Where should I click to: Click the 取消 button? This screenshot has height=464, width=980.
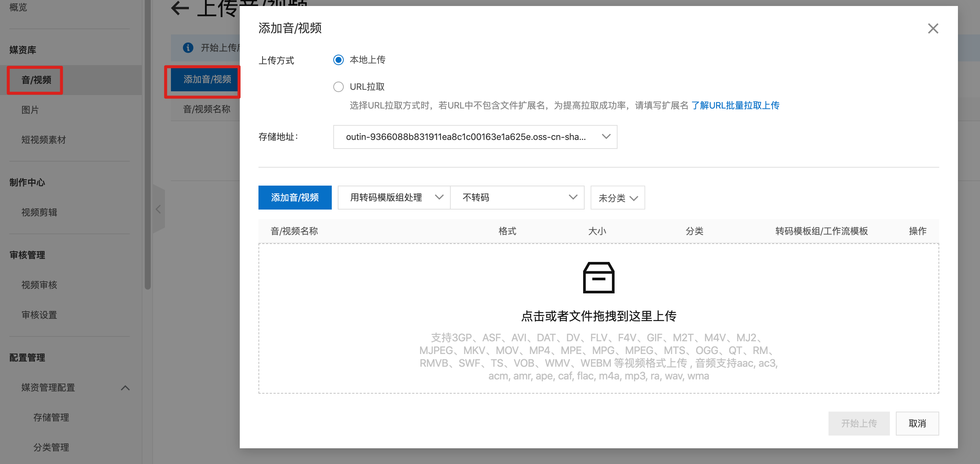(917, 423)
